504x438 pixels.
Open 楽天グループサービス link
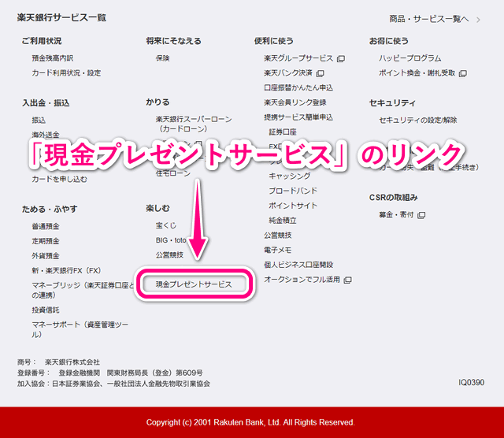coord(298,58)
